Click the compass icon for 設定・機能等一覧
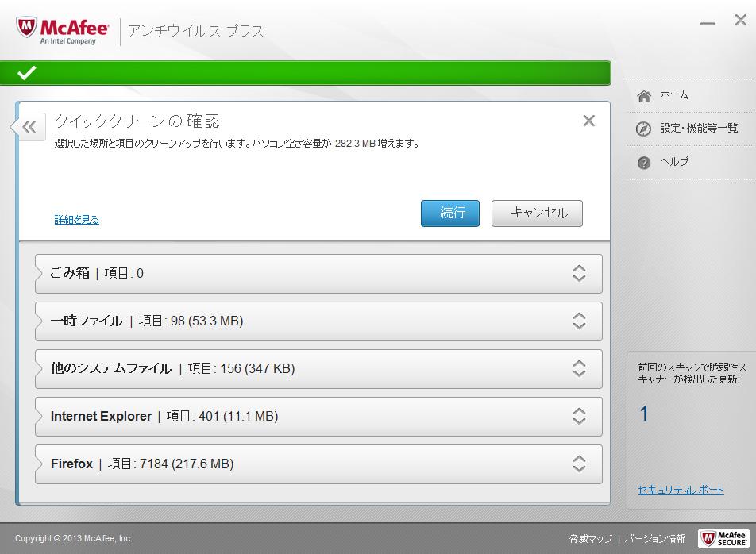This screenshot has height=554, width=756. pyautogui.click(x=643, y=129)
